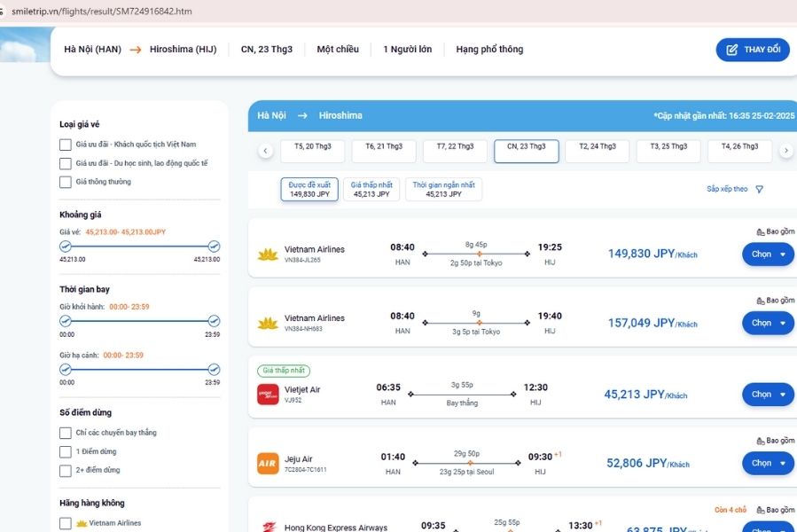Image resolution: width=797 pixels, height=532 pixels.
Task: Click the Hà Nội (HAN) origin field
Action: click(x=92, y=50)
